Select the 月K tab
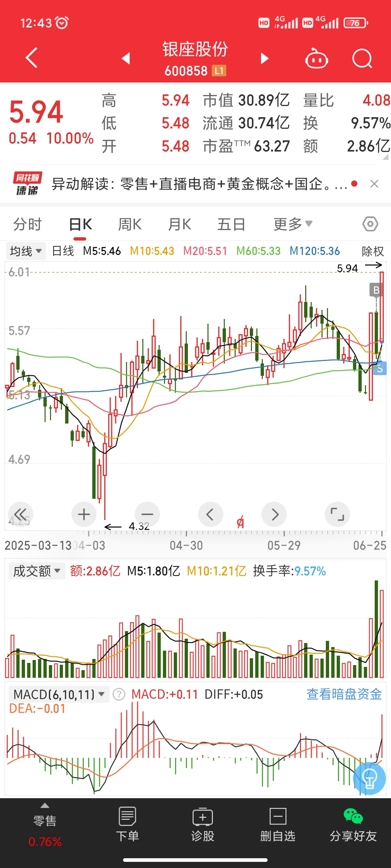 180,224
